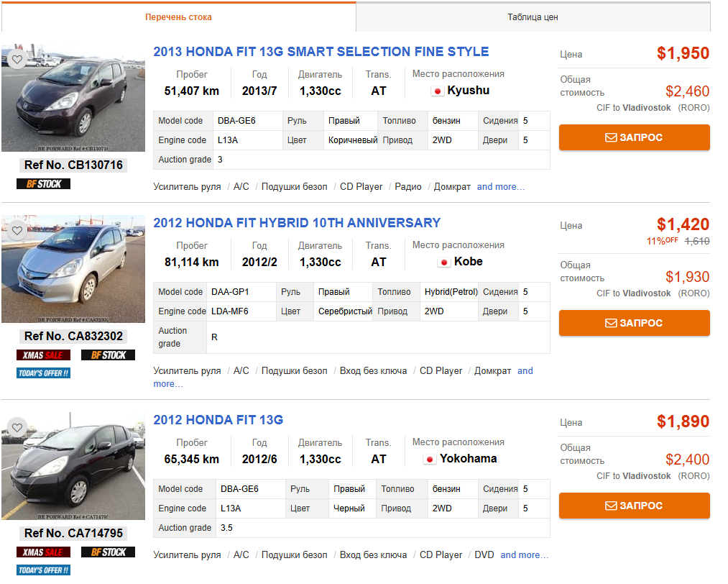The width and height of the screenshot is (728, 584).
Task: Expand 'and more…' features for 2013 Fit
Action: 501,187
